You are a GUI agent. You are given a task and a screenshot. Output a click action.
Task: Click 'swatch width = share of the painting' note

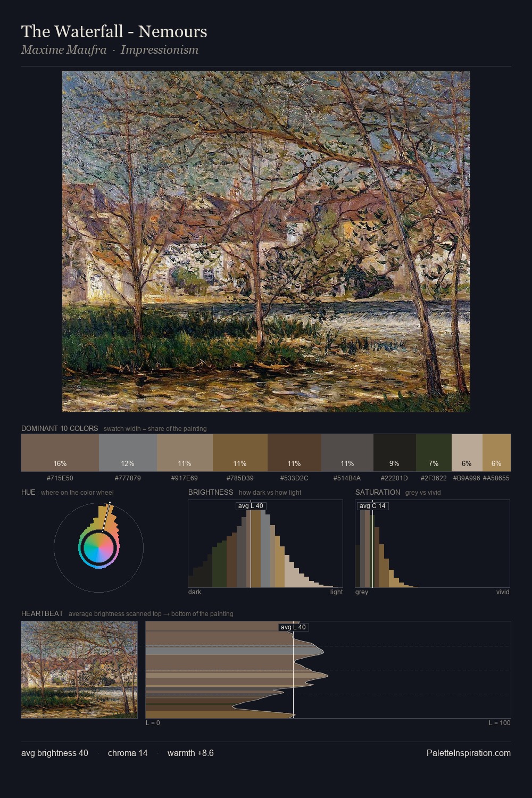[x=155, y=429]
